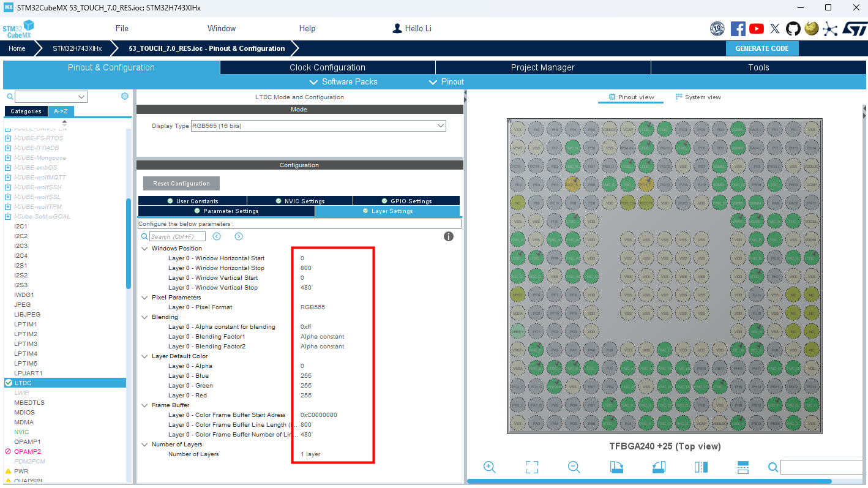
Task: Collapse the Windows Position group
Action: click(145, 249)
